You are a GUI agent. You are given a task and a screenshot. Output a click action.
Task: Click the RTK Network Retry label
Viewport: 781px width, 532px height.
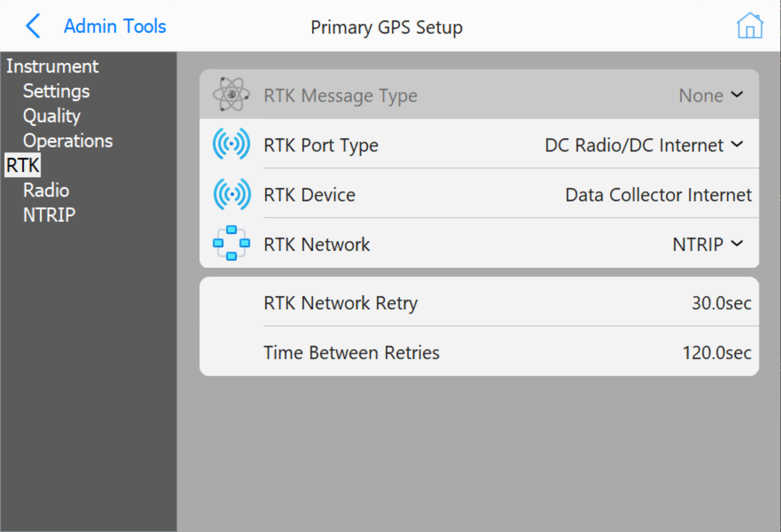coord(341,303)
